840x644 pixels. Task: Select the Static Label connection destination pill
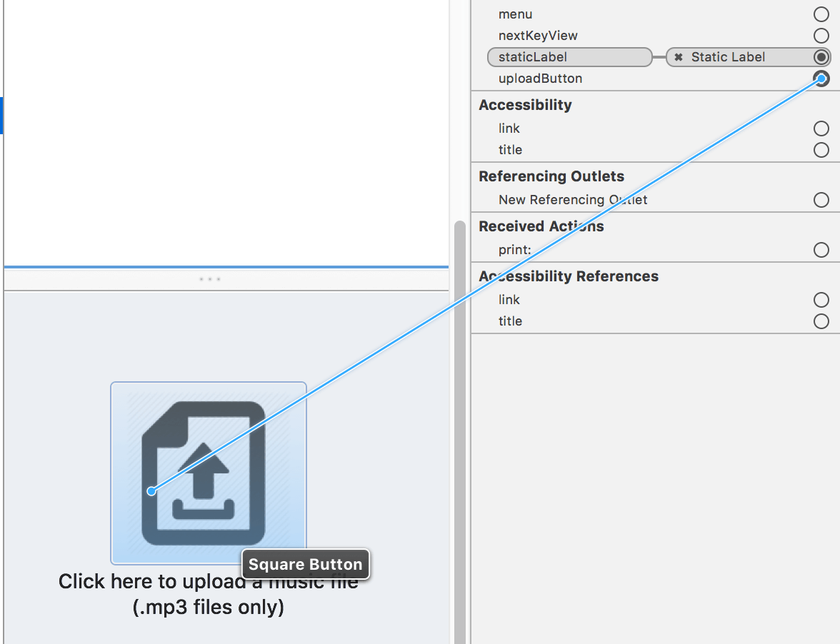[736, 57]
